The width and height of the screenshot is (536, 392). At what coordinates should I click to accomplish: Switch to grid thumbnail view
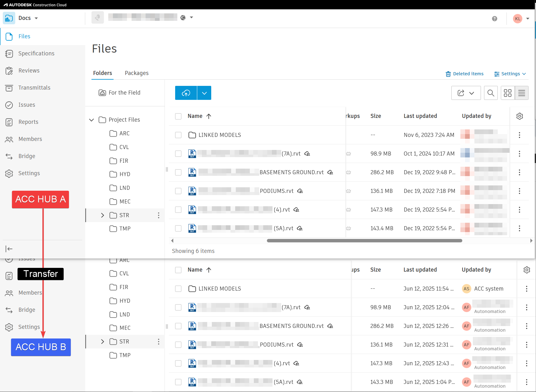(x=508, y=93)
